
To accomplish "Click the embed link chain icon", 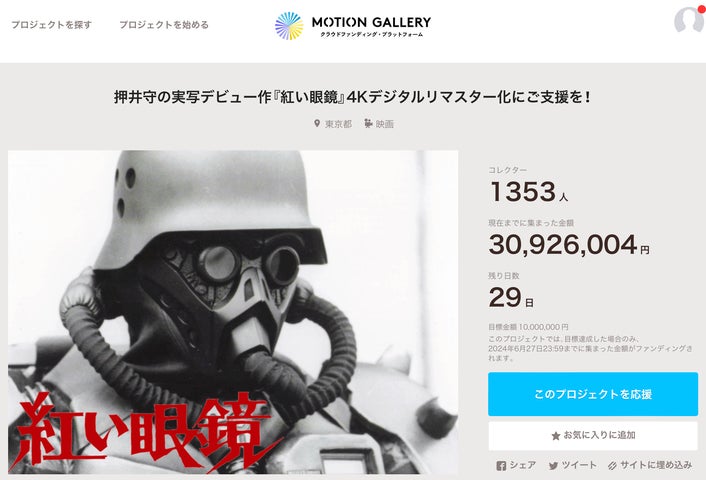I will pyautogui.click(x=612, y=466).
